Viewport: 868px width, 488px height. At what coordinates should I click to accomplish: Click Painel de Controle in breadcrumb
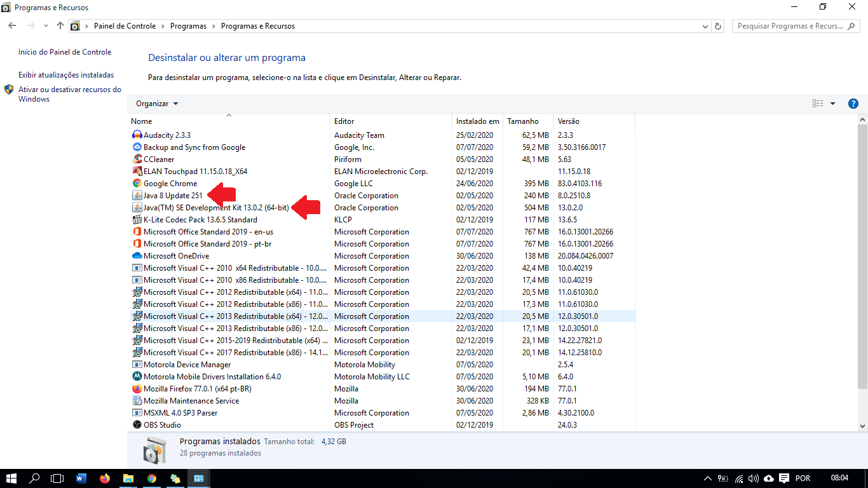coord(125,26)
